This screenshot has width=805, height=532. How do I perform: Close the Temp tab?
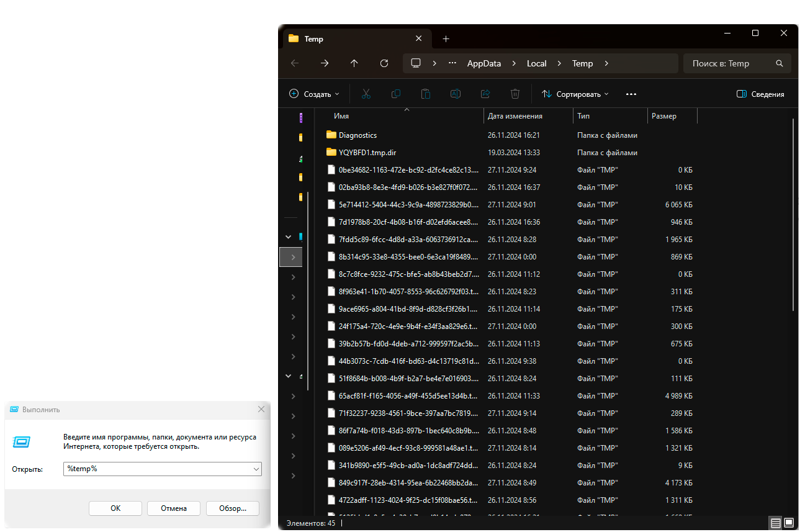click(x=419, y=38)
